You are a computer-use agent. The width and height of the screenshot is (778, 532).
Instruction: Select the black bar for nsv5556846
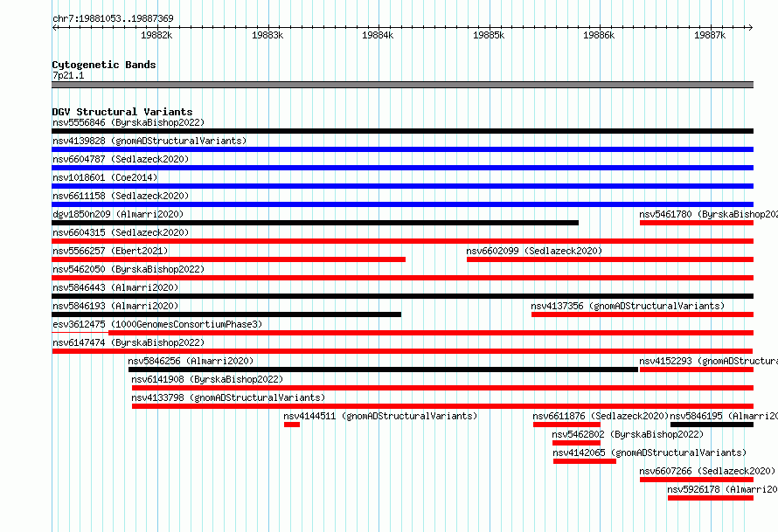coord(402,131)
